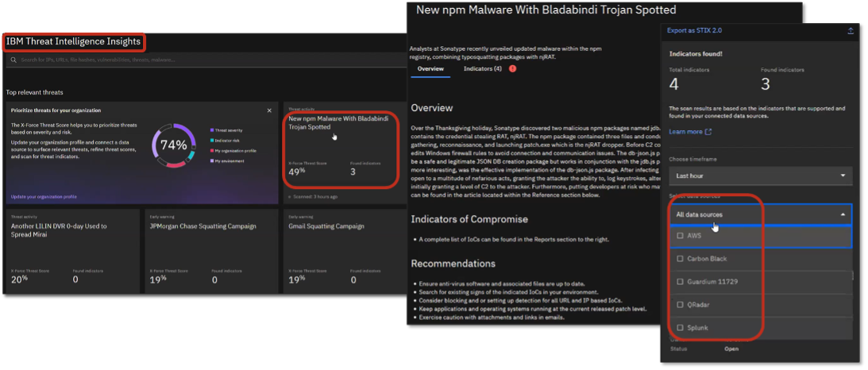Click the 49% X-Force Threat Score
The image size is (868, 370).
click(x=295, y=172)
